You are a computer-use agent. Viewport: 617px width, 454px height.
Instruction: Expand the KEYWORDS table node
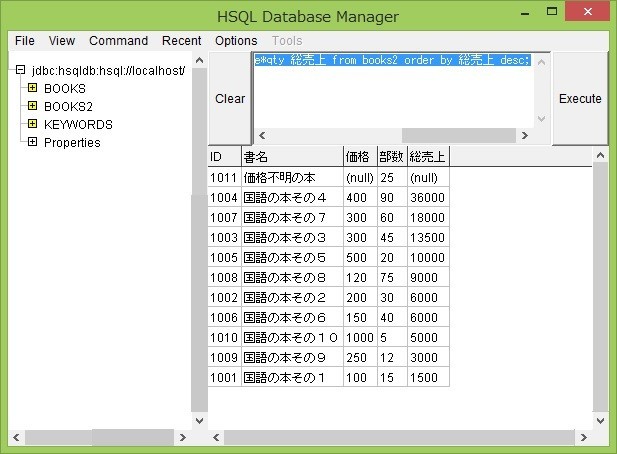pos(33,124)
